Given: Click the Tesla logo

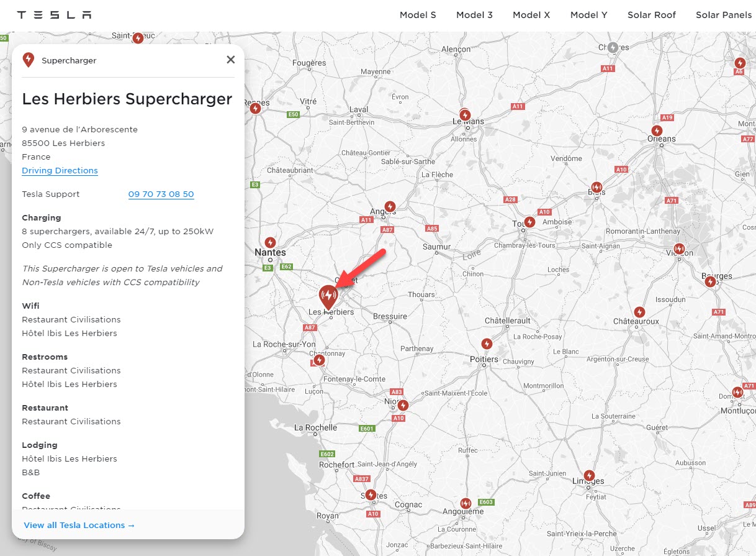Looking at the screenshot, I should click(54, 15).
